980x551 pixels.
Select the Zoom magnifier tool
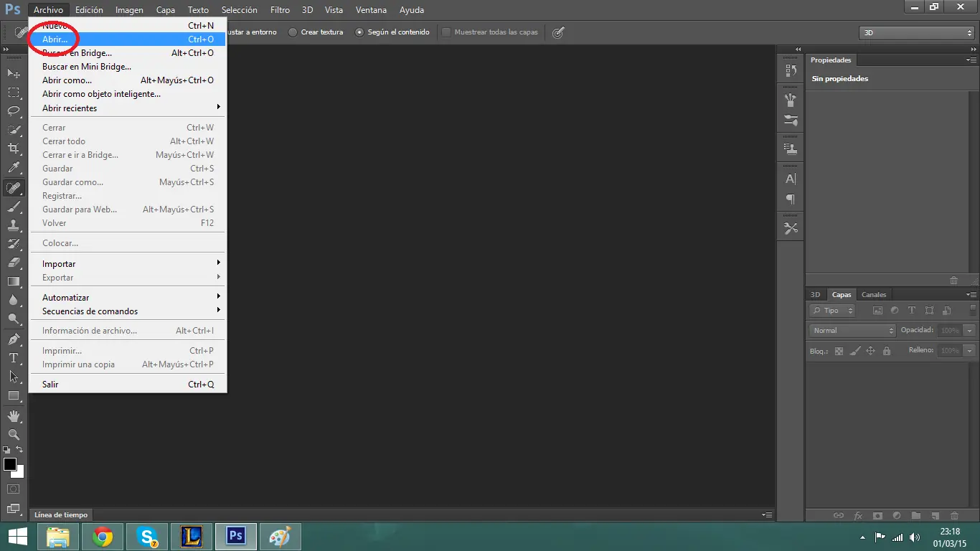(14, 434)
